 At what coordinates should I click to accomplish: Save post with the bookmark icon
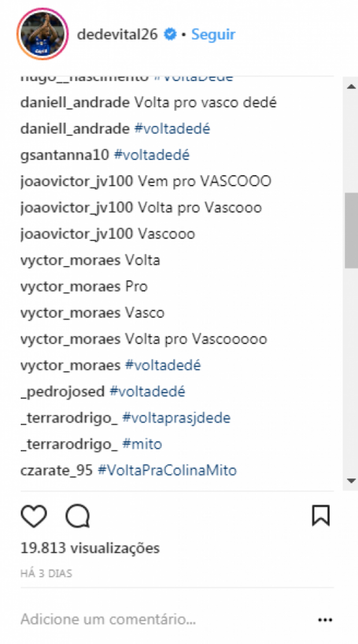[x=321, y=516]
